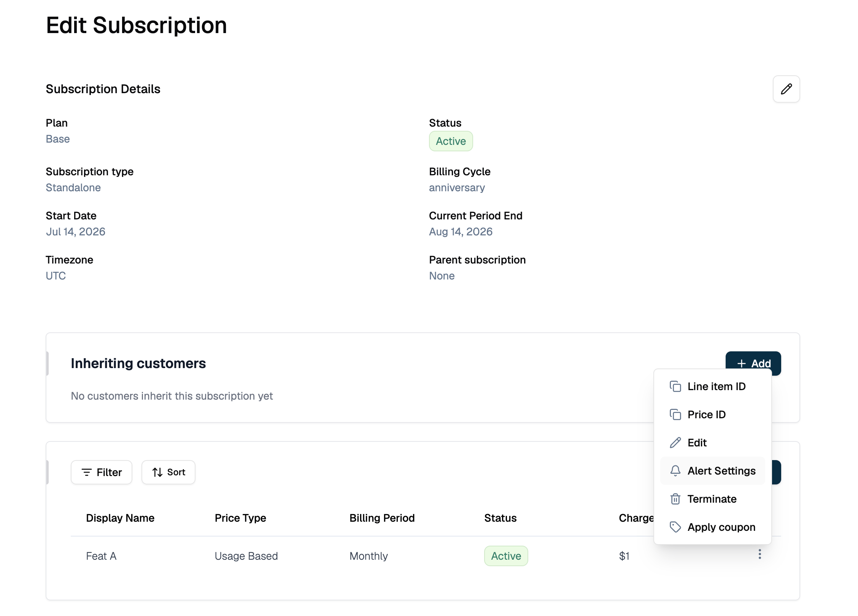Open the Sort options
858x616 pixels.
168,472
